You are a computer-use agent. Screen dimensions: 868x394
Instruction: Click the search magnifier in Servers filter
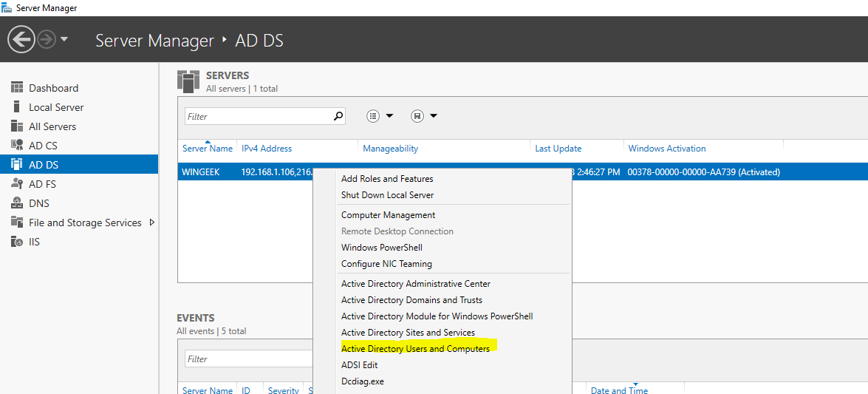coord(338,116)
